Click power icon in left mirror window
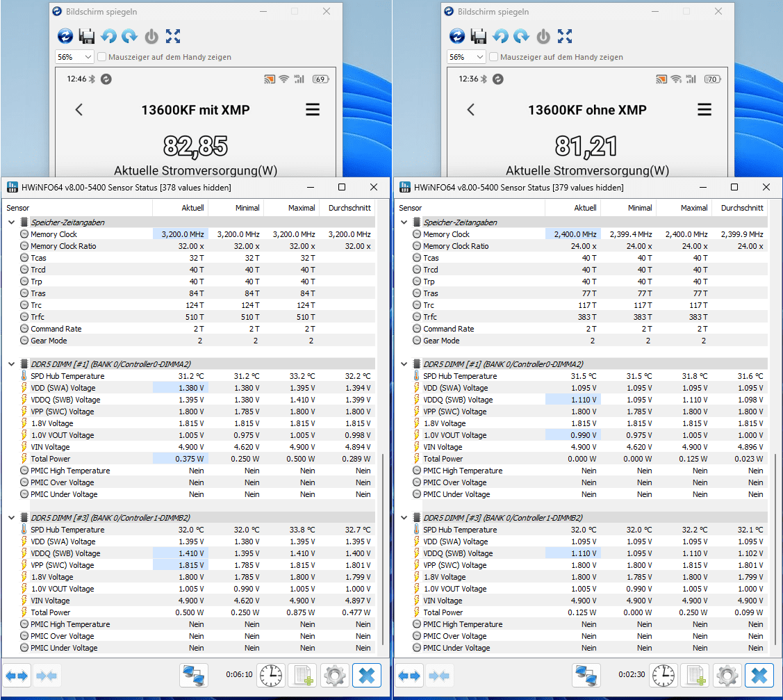 (x=151, y=36)
